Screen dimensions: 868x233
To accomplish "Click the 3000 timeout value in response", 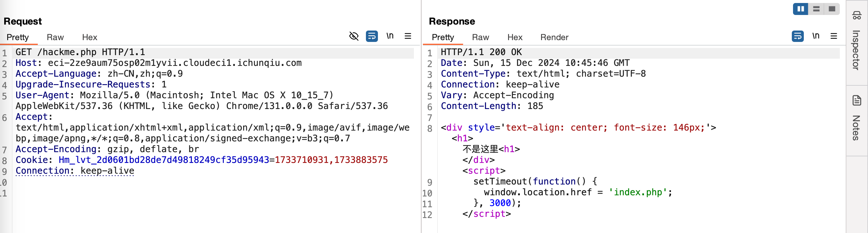I will tap(500, 203).
